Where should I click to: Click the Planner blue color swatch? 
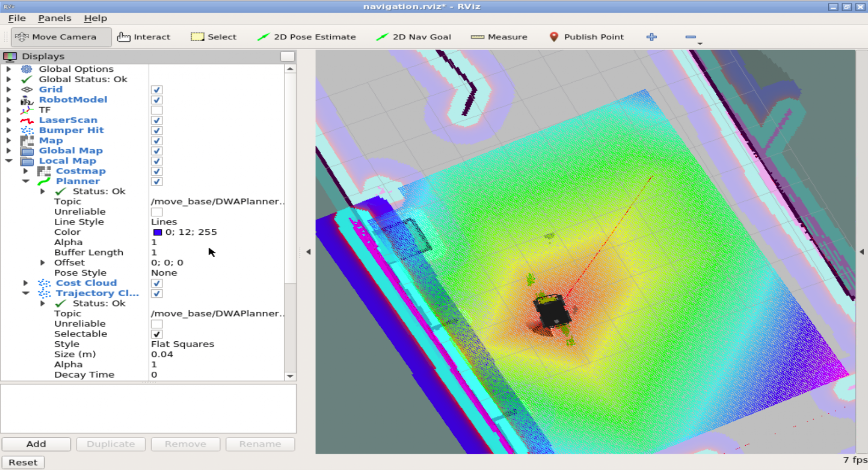click(x=157, y=232)
